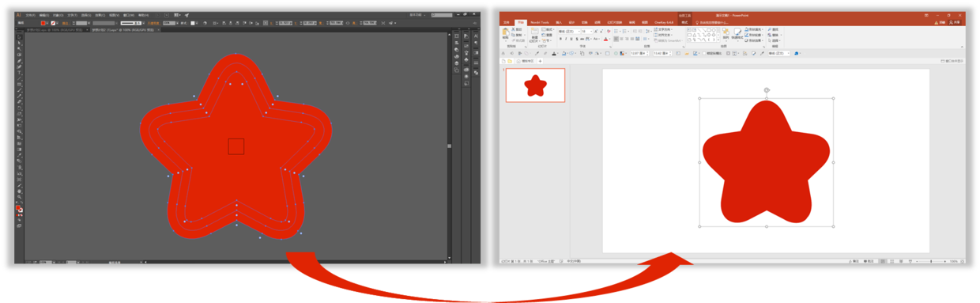
Task: Select the Pen tool in Illustrator toolbox
Action: [19, 61]
